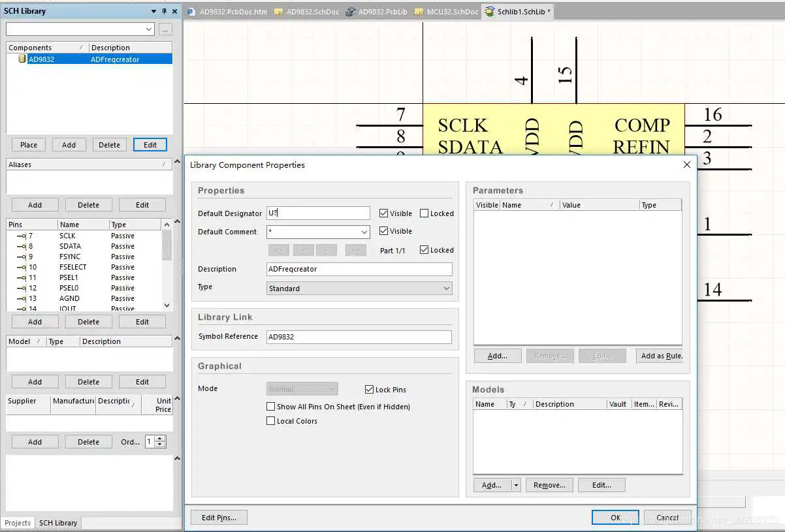Collapse the Pins section arrow
The width and height of the screenshot is (785, 532).
tap(177, 222)
